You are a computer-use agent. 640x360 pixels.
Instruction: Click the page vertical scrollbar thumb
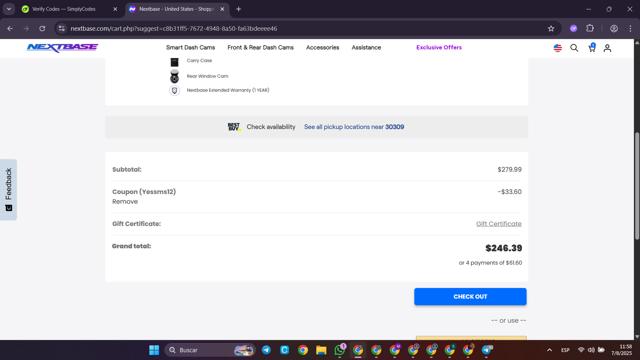click(637, 186)
